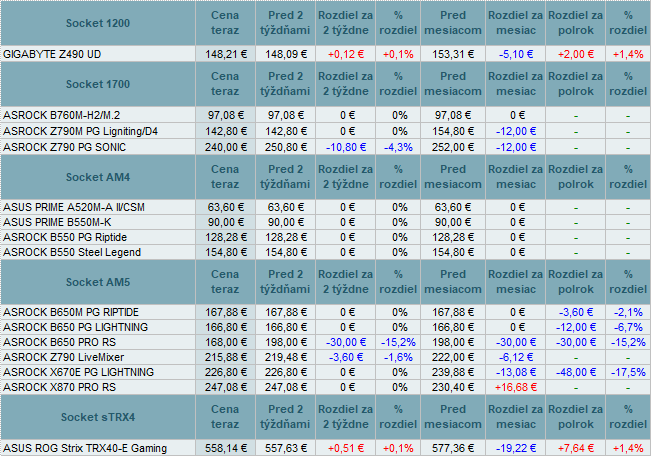Open the ASROCK B650 PRO RS row
This screenshot has width=651, height=456.
[x=61, y=342]
